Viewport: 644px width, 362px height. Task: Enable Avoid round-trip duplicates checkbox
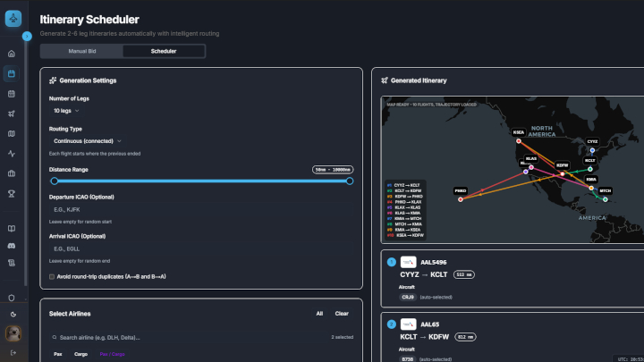pos(52,276)
